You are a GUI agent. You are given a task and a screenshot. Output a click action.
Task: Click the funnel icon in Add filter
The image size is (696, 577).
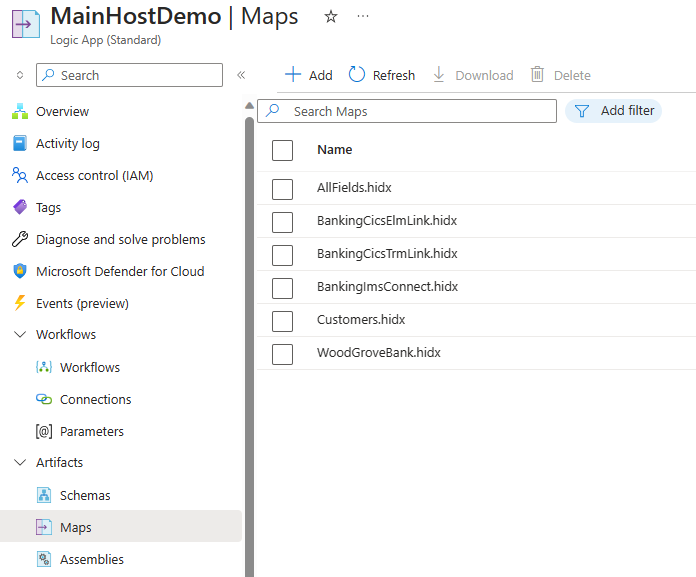click(581, 111)
